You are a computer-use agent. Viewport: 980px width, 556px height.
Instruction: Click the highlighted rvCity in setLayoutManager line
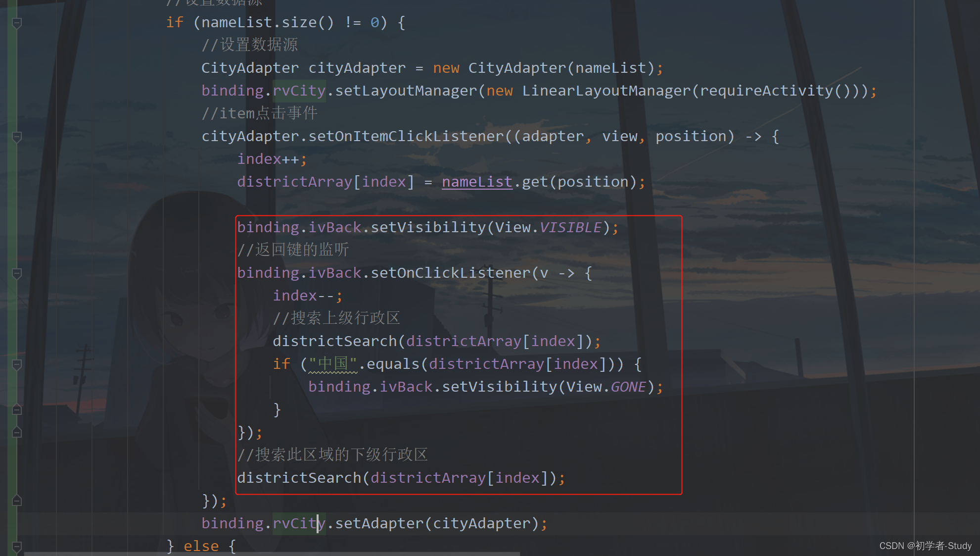click(299, 91)
